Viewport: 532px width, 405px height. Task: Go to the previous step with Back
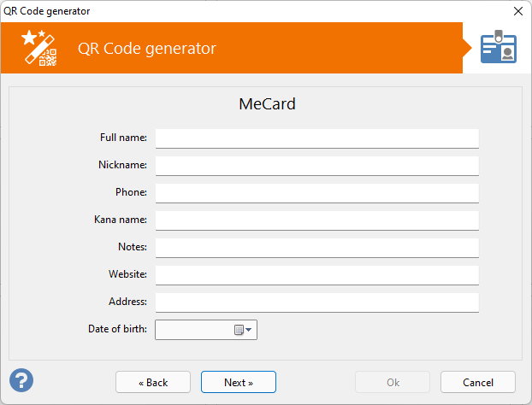153,382
